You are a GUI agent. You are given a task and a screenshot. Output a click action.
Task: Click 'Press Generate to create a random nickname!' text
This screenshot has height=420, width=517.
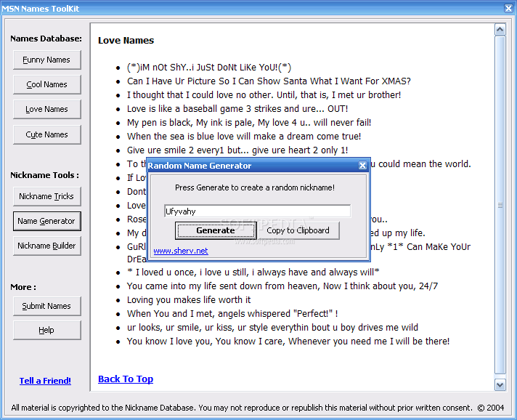[x=255, y=187]
